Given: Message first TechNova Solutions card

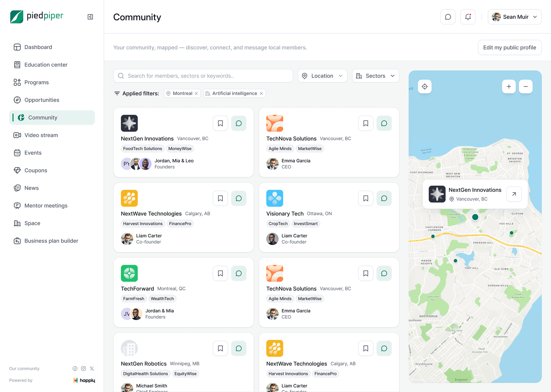Looking at the screenshot, I should 384,123.
